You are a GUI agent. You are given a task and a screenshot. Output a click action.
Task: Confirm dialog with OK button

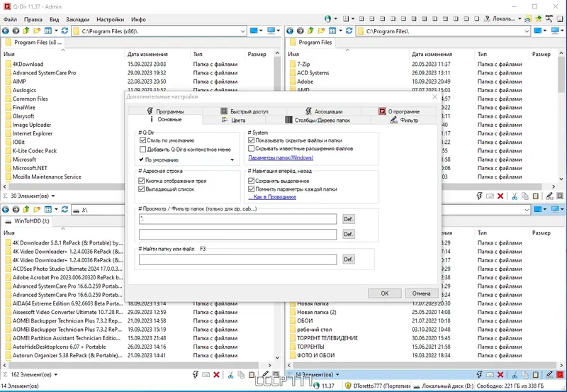click(385, 293)
